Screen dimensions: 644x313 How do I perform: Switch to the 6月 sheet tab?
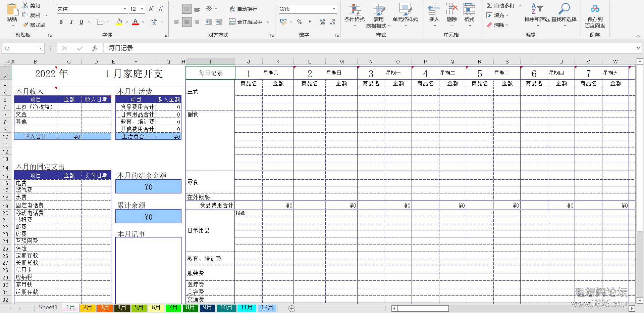click(x=156, y=308)
